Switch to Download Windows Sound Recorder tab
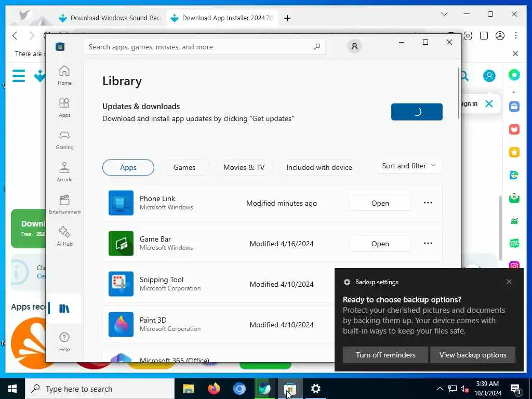Viewport: 532px width, 399px height. (x=110, y=18)
